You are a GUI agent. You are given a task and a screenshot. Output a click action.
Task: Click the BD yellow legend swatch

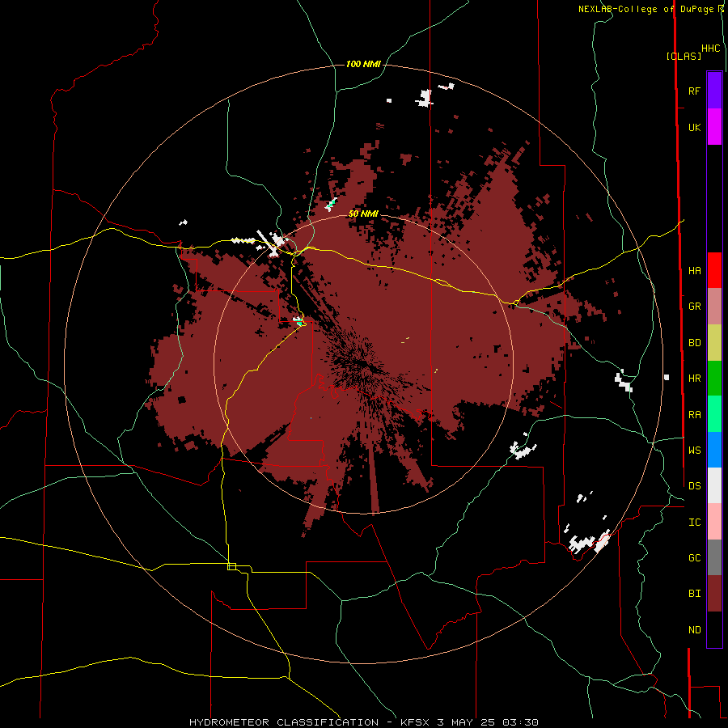click(714, 343)
